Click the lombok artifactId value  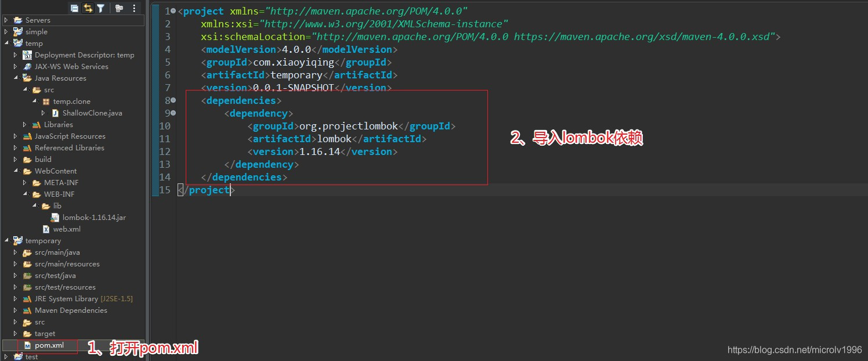click(334, 139)
